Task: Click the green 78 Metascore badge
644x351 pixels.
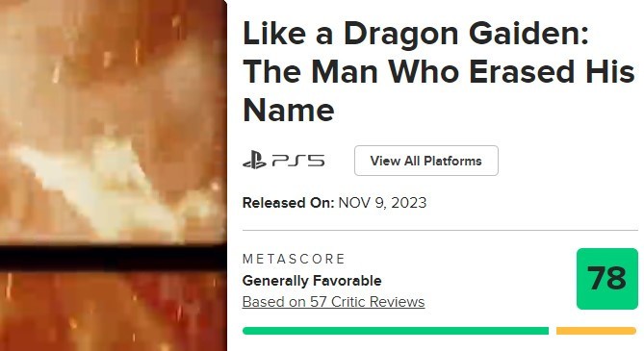Action: (607, 279)
